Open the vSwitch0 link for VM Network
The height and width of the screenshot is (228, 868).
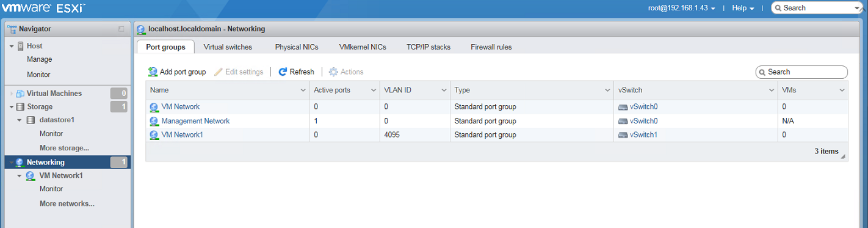pyautogui.click(x=643, y=107)
